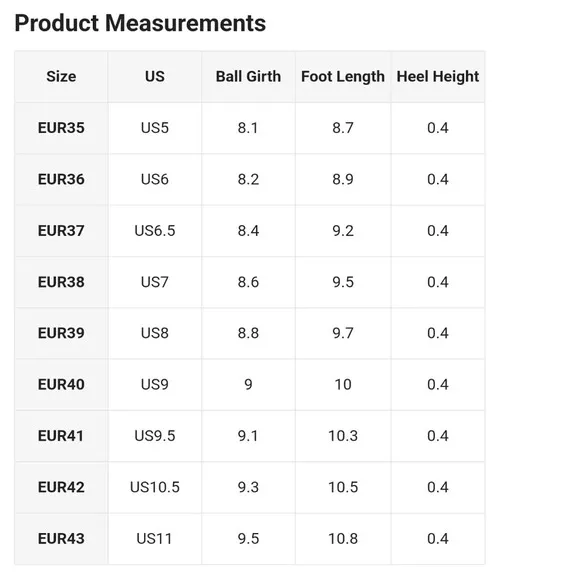The height and width of the screenshot is (580, 579).
Task: Select the Size column header
Action: click(61, 77)
